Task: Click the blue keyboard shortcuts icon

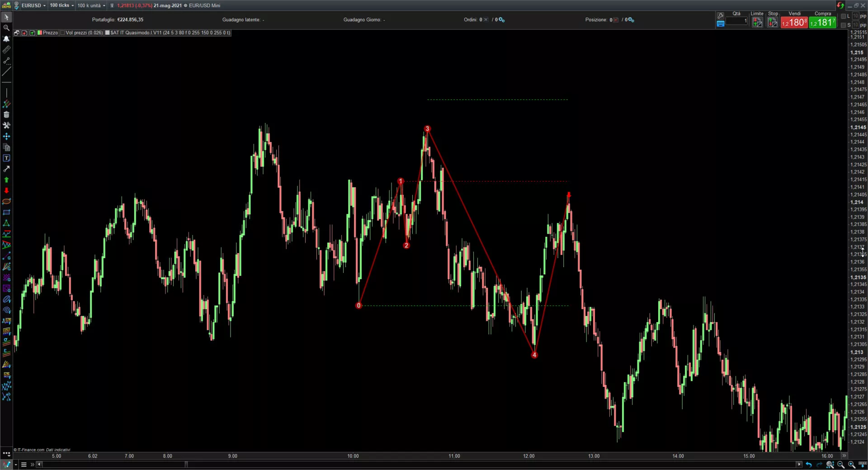Action: pos(721,24)
